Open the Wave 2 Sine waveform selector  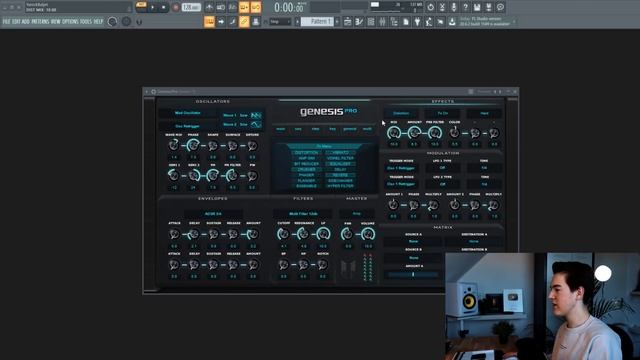pyautogui.click(x=243, y=124)
